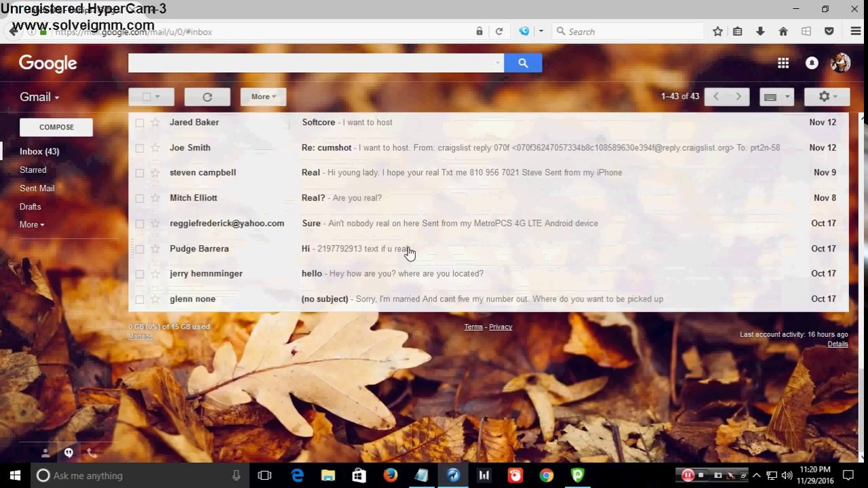
Task: Tick the Pudge Barrera email checkbox
Action: pos(139,249)
